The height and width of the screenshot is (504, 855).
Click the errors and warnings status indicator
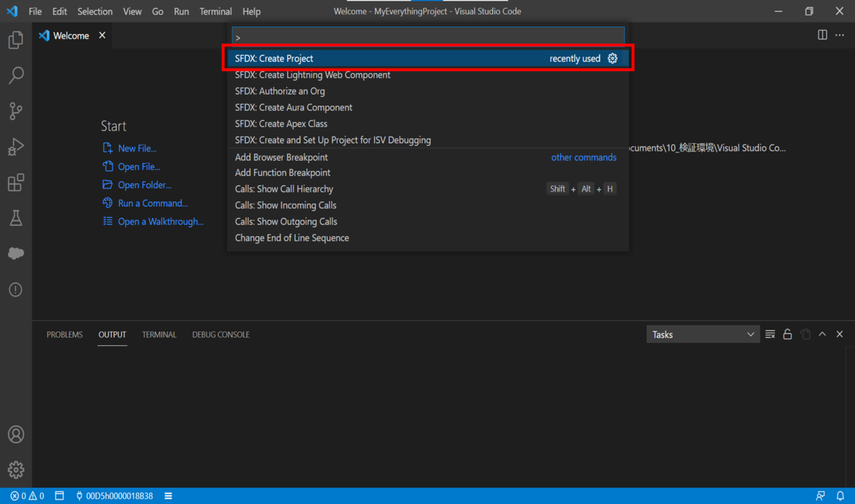27,496
